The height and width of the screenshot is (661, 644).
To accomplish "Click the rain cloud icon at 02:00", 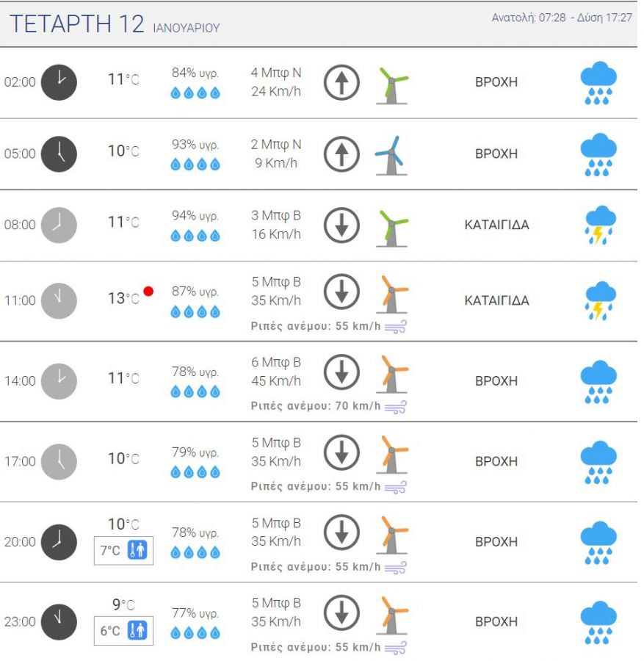I will (x=598, y=83).
